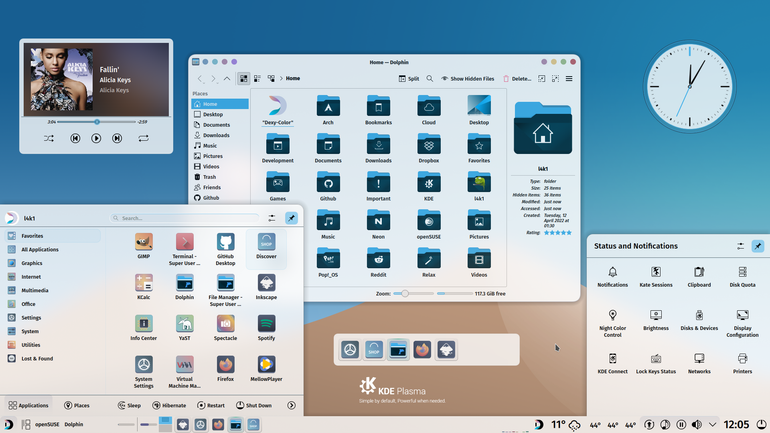
Task: Open the Night Color Control tray item
Action: [612, 323]
